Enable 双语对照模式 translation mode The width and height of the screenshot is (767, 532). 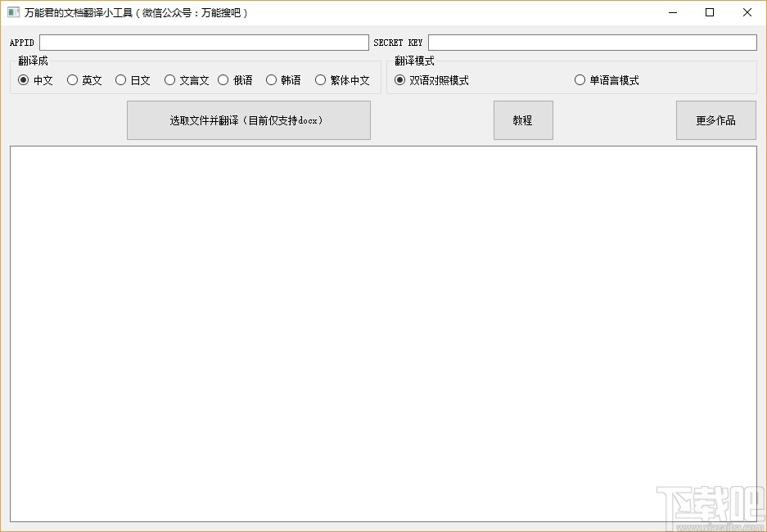399,79
